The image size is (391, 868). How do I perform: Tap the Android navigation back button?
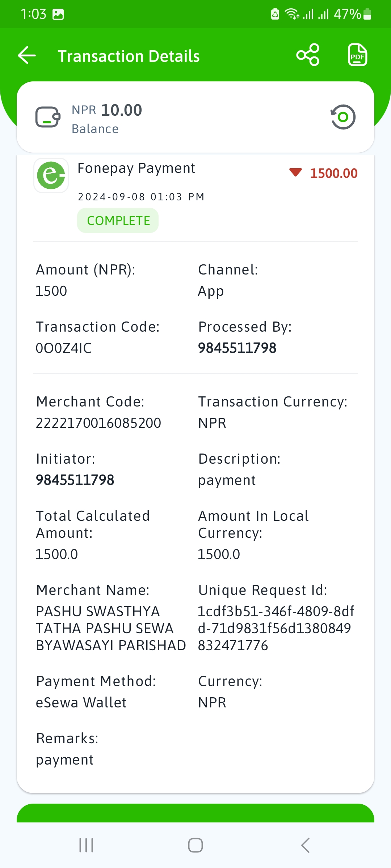click(305, 845)
